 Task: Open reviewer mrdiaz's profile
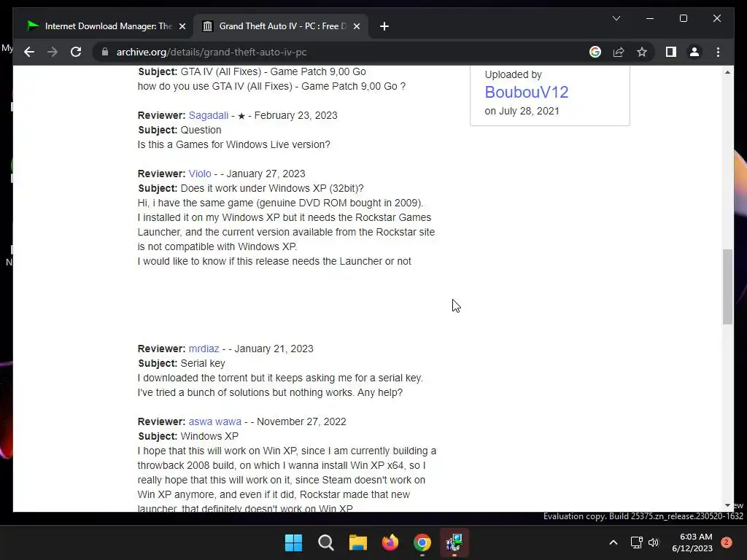(204, 349)
